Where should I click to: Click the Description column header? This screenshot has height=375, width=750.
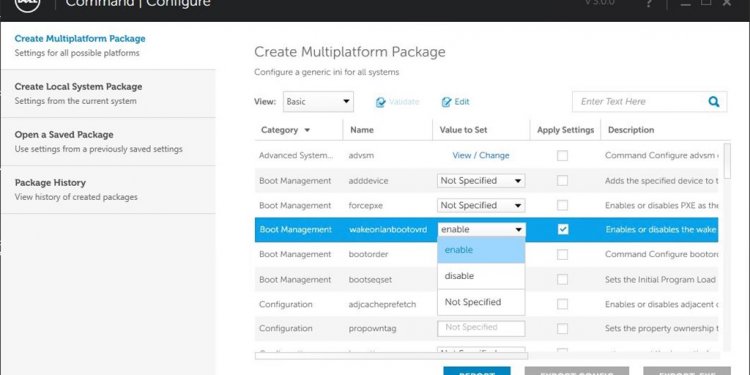[631, 130]
